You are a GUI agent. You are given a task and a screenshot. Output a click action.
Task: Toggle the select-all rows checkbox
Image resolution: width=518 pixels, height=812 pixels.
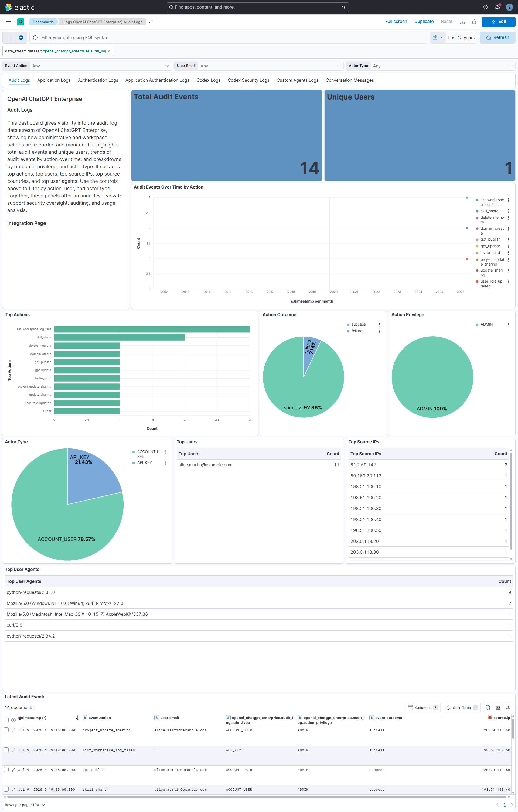click(6, 720)
